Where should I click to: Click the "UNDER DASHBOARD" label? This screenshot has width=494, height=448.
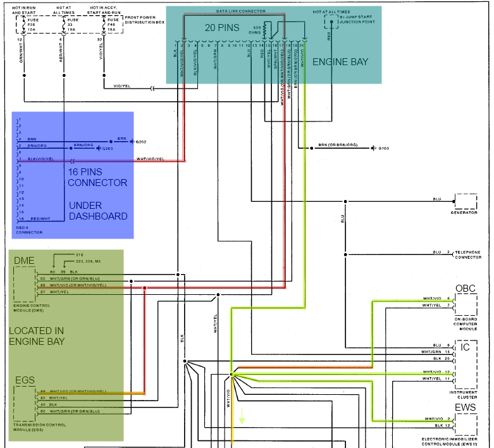coord(97,211)
